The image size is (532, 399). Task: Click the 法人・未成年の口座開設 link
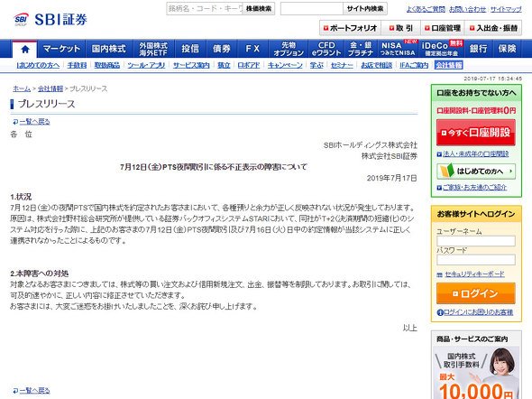tap(475, 153)
